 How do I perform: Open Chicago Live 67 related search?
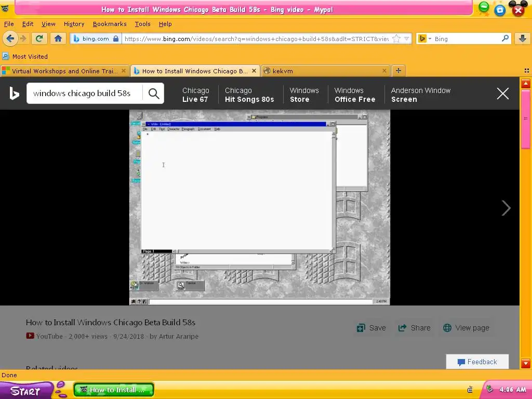[195, 95]
